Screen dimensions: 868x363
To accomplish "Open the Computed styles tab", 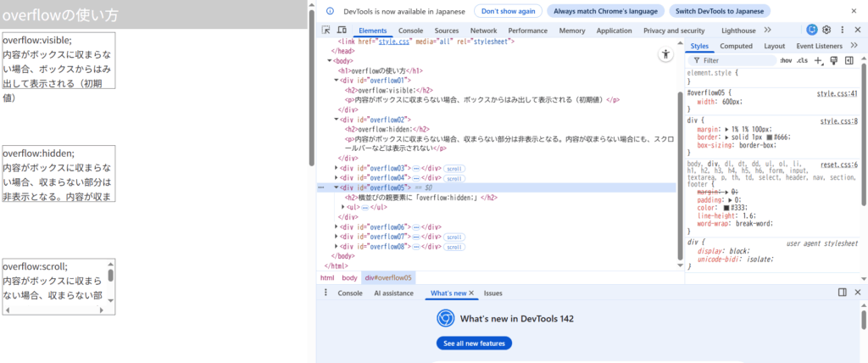I will click(736, 46).
